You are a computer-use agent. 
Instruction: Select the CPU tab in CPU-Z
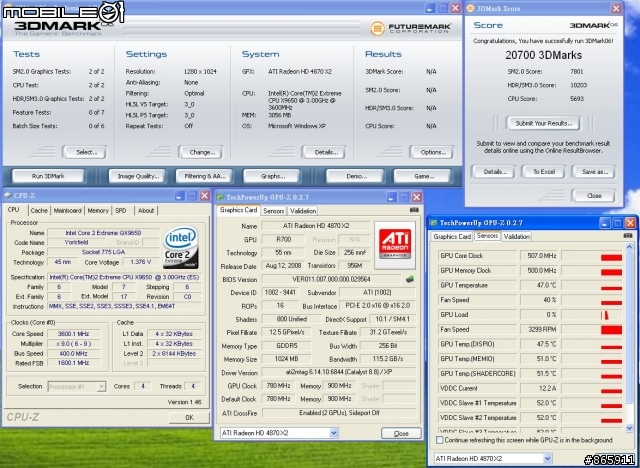(x=13, y=210)
